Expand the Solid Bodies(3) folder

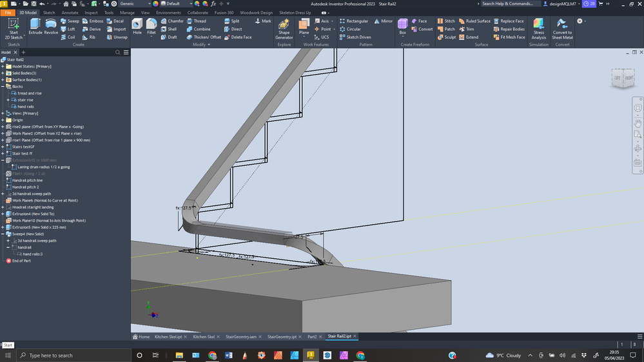point(3,73)
